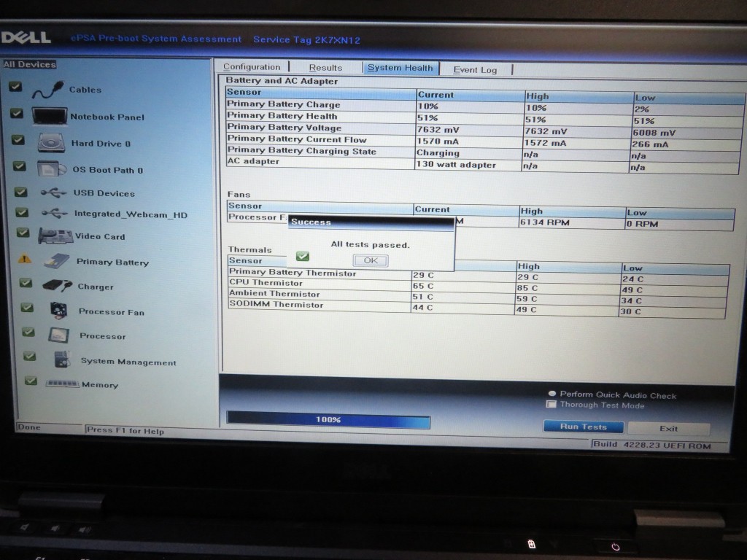The image size is (747, 560).
Task: Toggle the Memory checkbox
Action: 31,381
